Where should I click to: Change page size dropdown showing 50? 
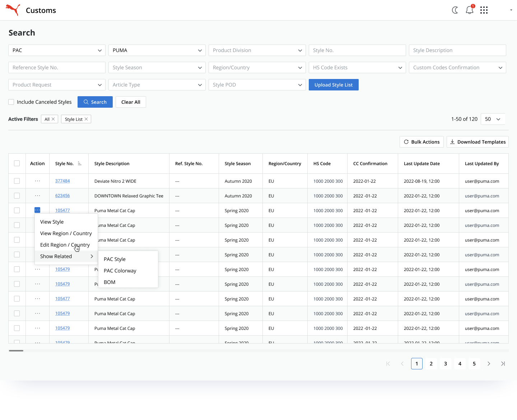click(x=493, y=119)
